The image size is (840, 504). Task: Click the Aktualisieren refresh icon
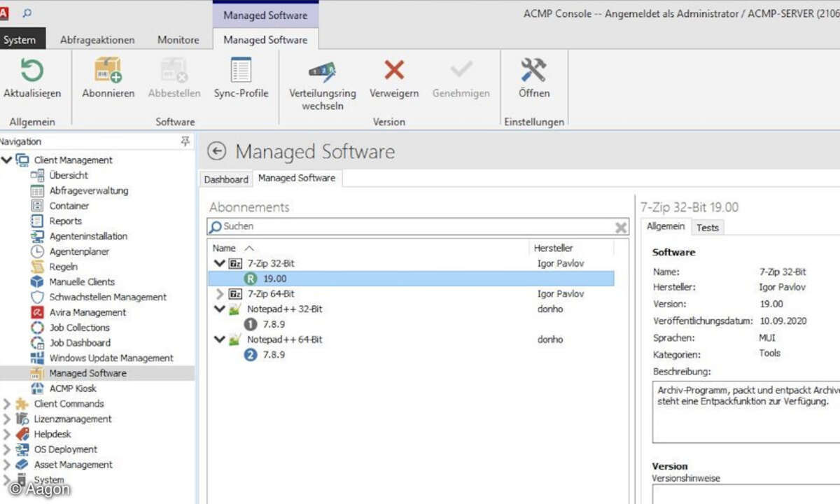pyautogui.click(x=32, y=71)
